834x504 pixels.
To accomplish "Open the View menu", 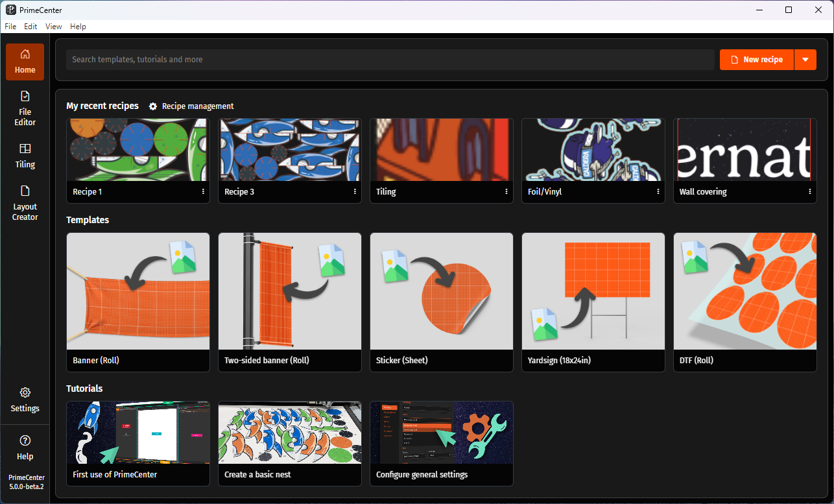I will 54,27.
